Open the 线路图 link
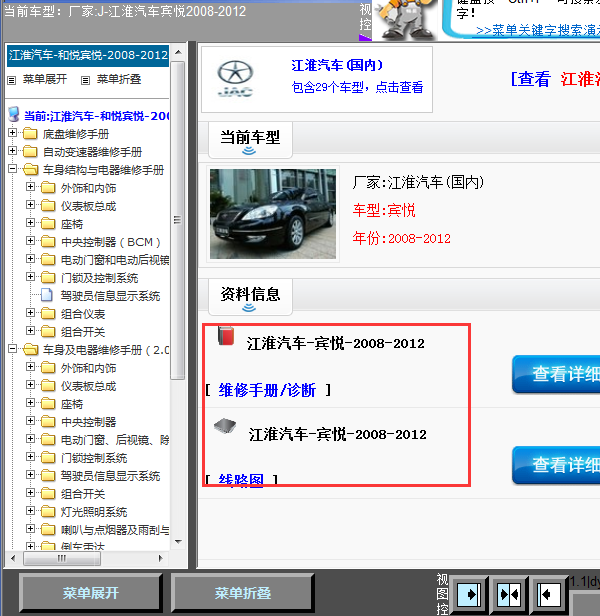Screen dimensions: 600x616 241,480
